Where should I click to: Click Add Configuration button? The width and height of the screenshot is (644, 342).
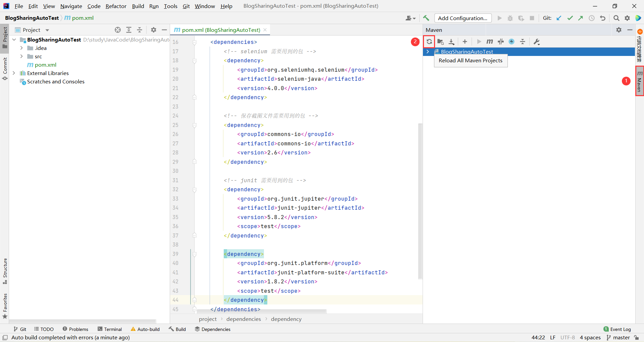463,18
